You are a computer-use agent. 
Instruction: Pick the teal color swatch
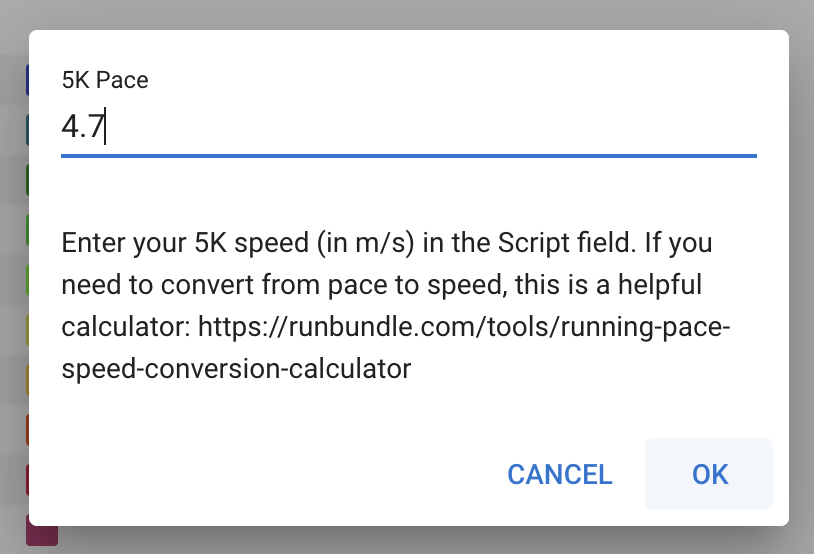pyautogui.click(x=27, y=130)
